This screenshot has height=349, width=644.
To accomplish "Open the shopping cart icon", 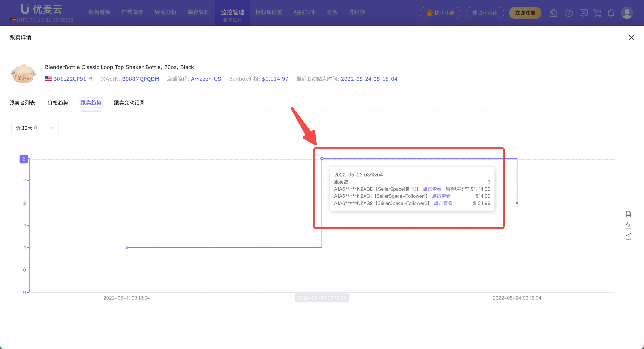I will click(597, 13).
